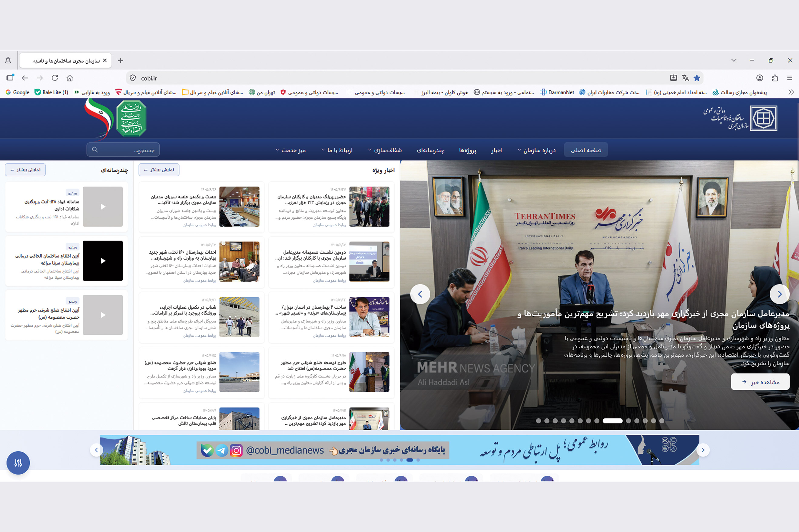Play the بیمارستان سینا مراغه video
The width and height of the screenshot is (799, 532).
(x=103, y=261)
